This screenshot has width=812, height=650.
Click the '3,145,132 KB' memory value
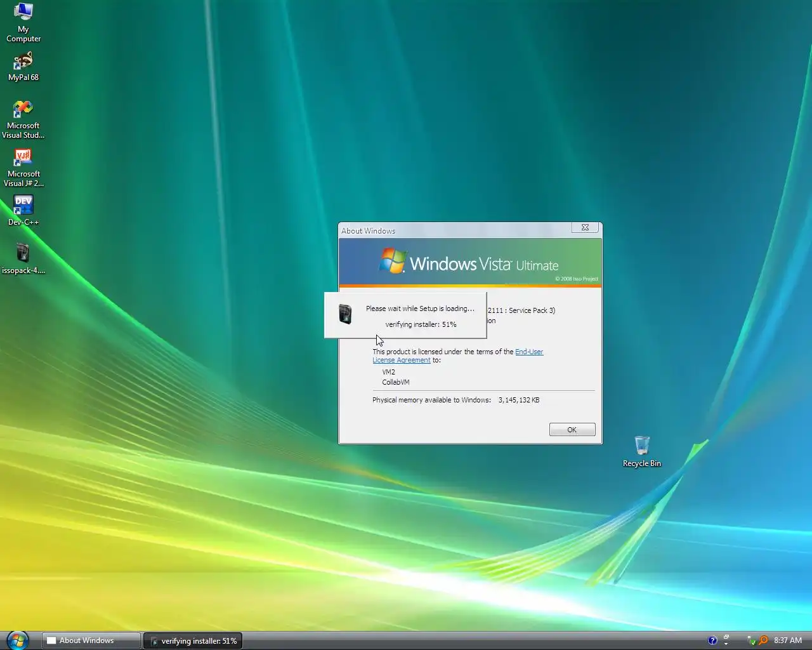point(519,400)
